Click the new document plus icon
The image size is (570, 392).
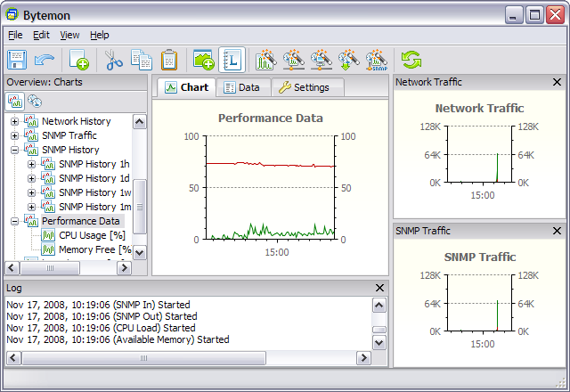coord(78,60)
